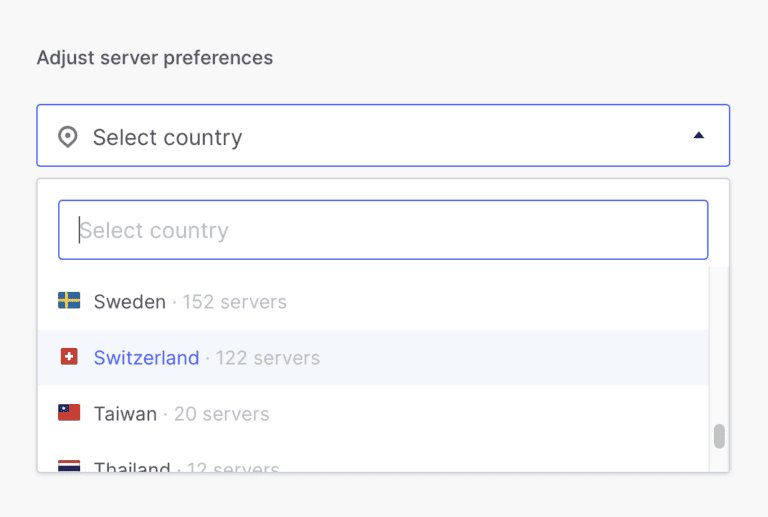The width and height of the screenshot is (768, 517).
Task: Click the Taiwan flag icon
Action: click(x=69, y=413)
